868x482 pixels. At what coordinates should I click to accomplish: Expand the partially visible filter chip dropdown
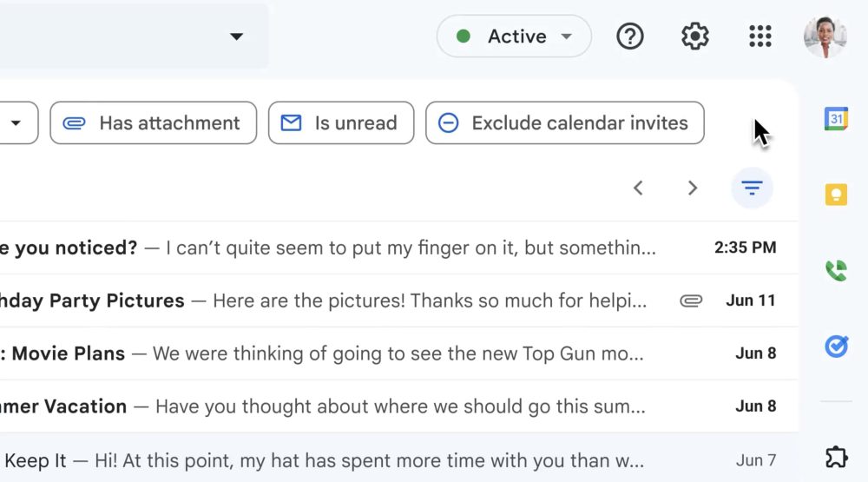pyautogui.click(x=16, y=123)
